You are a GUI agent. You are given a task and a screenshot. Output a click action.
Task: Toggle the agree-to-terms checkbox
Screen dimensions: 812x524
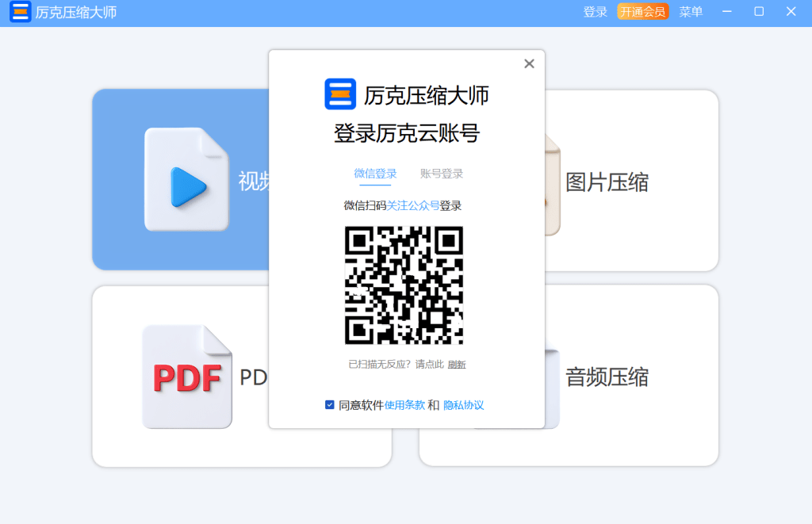tap(329, 405)
